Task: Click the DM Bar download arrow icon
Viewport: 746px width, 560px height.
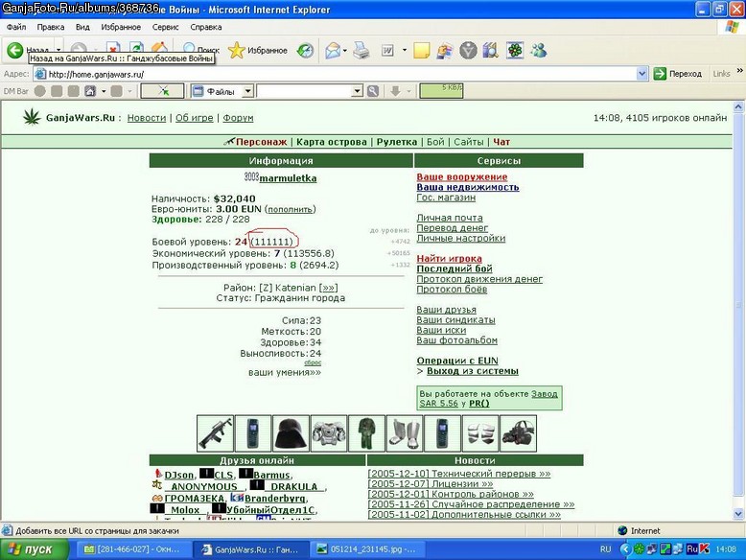Action: (395, 91)
